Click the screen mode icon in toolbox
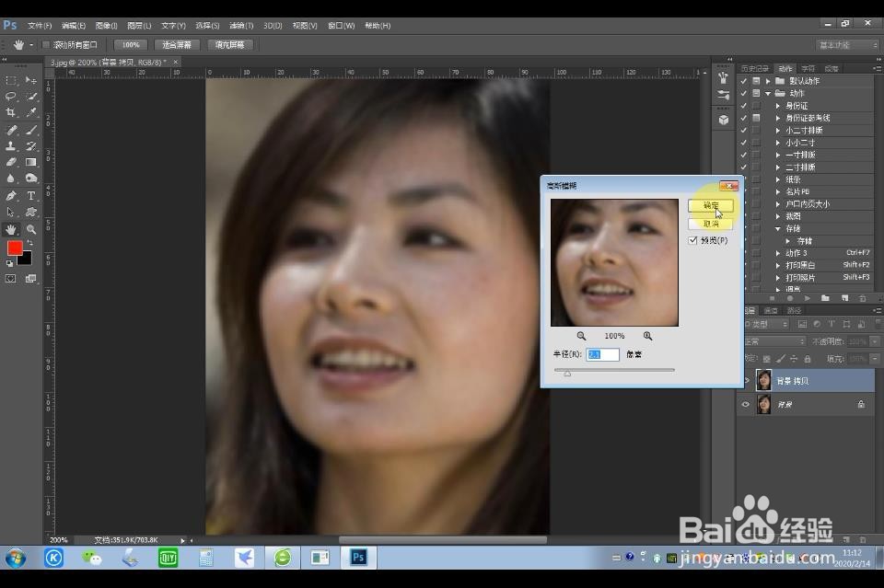This screenshot has height=588, width=884. point(31,278)
